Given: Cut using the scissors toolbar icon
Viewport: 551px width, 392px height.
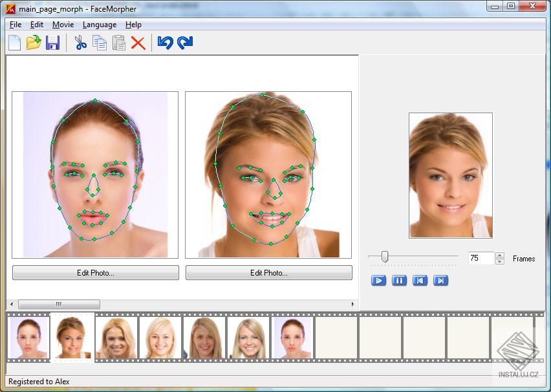Looking at the screenshot, I should click(80, 43).
